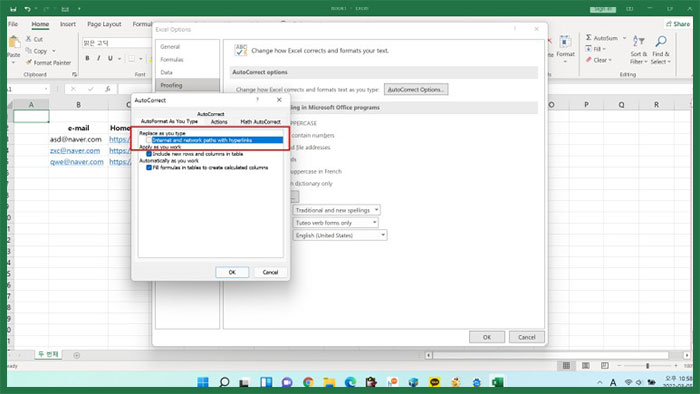Image resolution: width=700 pixels, height=394 pixels.
Task: Toggle Underline in the Excel Font group
Action: [110, 58]
